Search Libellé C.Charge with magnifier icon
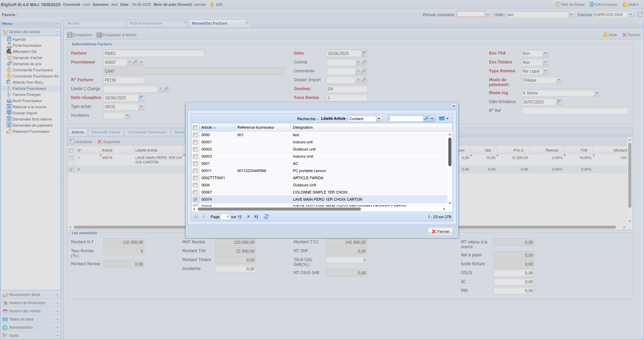 pos(167,88)
